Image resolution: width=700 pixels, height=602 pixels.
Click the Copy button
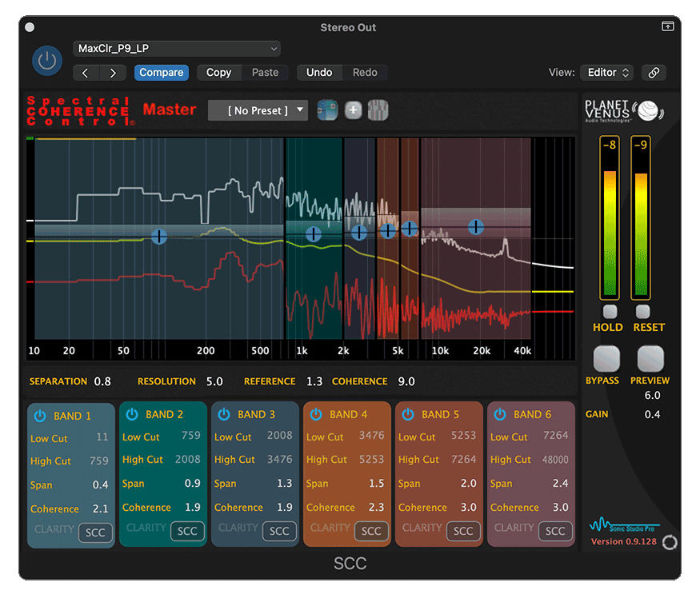coord(218,73)
